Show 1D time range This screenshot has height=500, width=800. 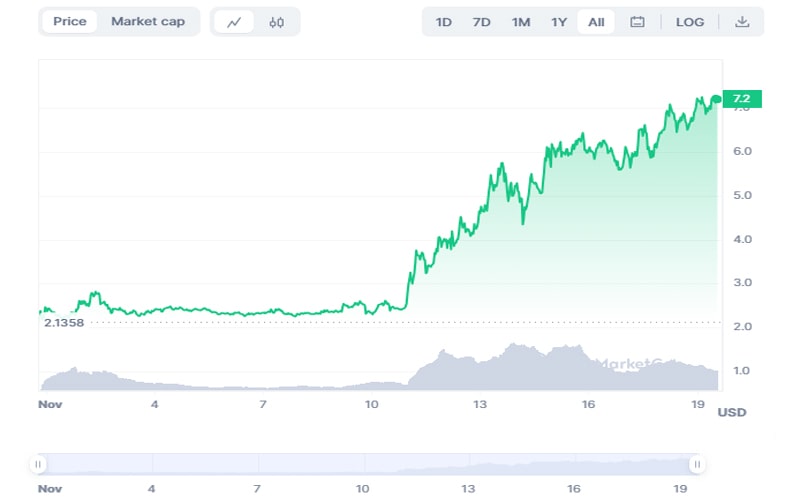(444, 22)
